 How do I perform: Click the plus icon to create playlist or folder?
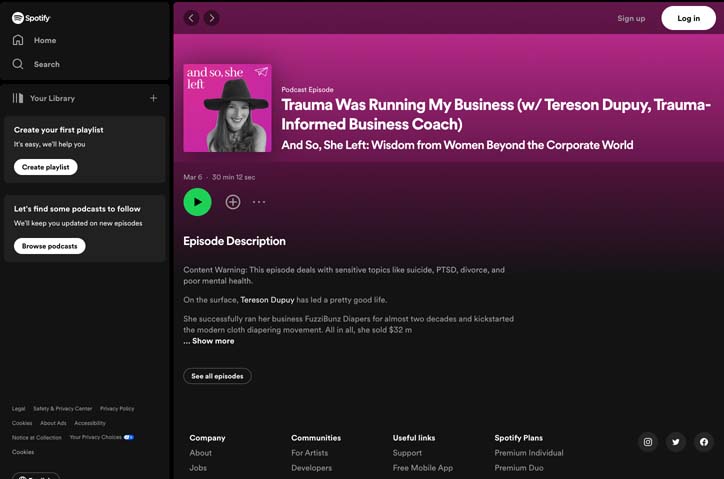[x=153, y=98]
